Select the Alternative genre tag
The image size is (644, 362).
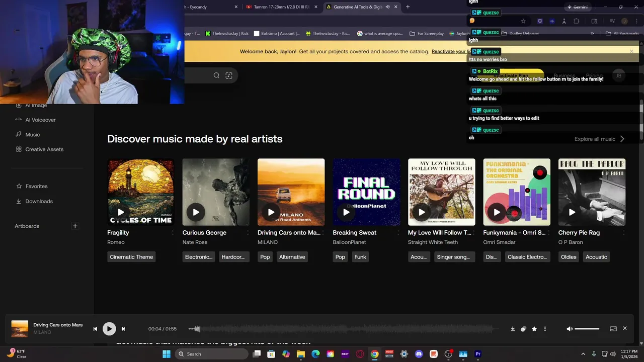pyautogui.click(x=292, y=257)
